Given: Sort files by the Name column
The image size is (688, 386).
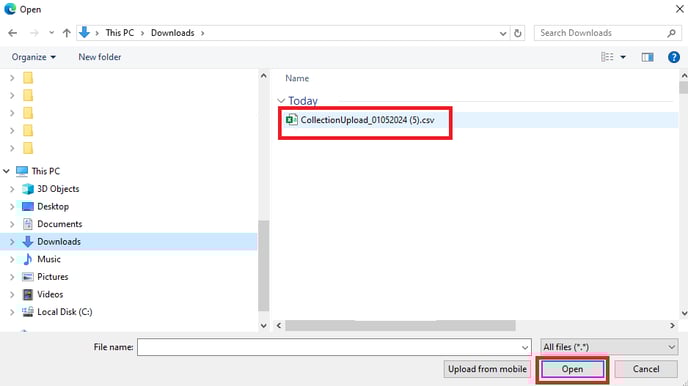Looking at the screenshot, I should tap(297, 78).
